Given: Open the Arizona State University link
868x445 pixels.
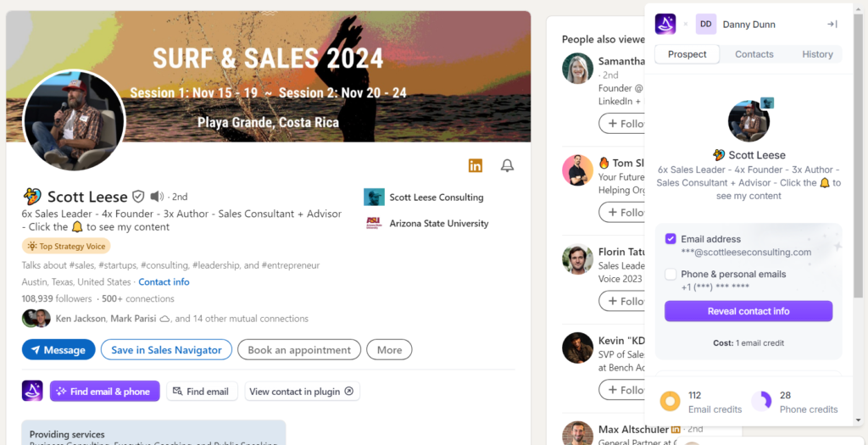Looking at the screenshot, I should (439, 224).
